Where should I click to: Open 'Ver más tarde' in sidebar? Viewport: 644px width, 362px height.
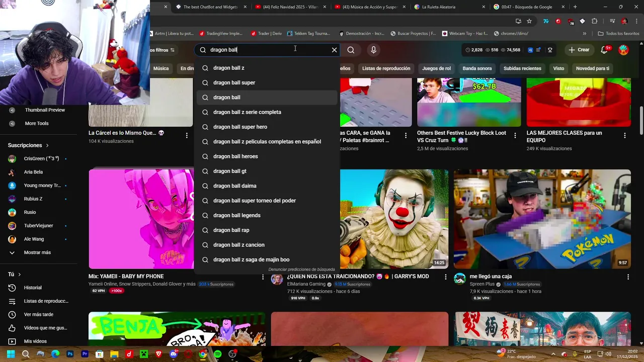click(x=38, y=314)
